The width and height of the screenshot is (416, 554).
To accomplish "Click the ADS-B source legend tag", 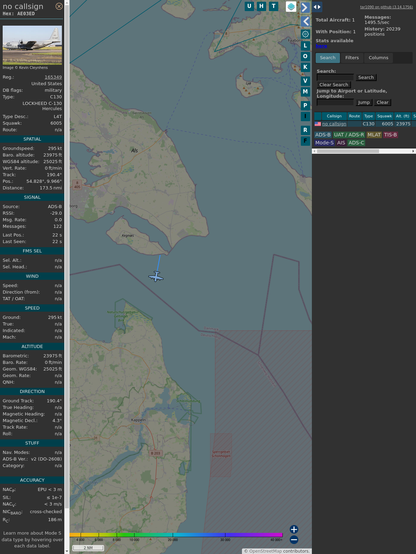I will (323, 135).
